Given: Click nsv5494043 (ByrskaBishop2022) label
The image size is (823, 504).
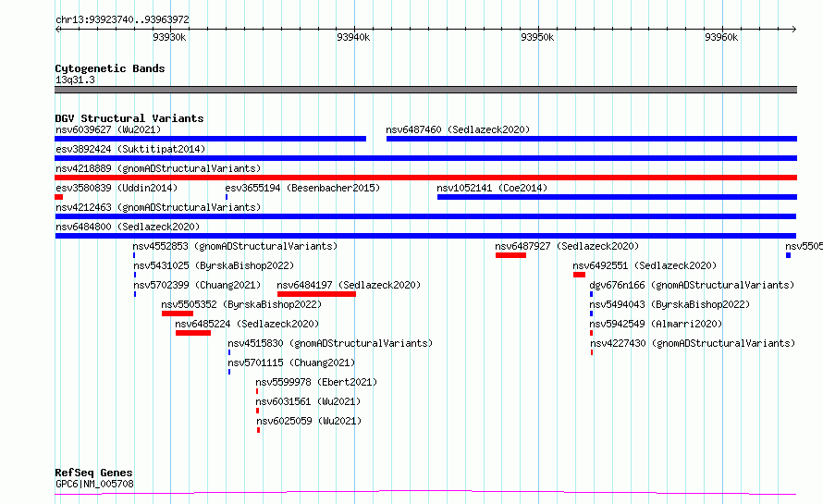Looking at the screenshot, I should pos(669,304).
